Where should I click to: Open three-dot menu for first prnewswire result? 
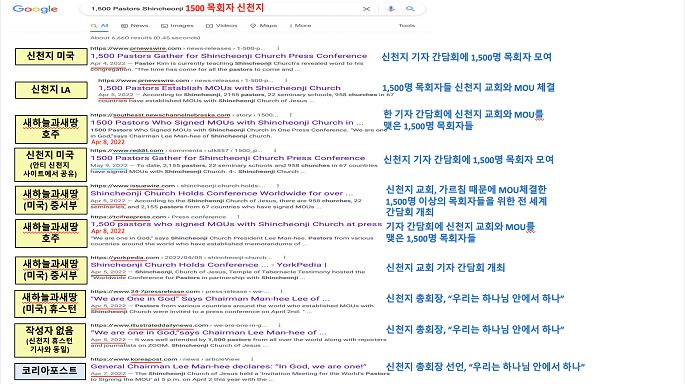[x=278, y=48]
